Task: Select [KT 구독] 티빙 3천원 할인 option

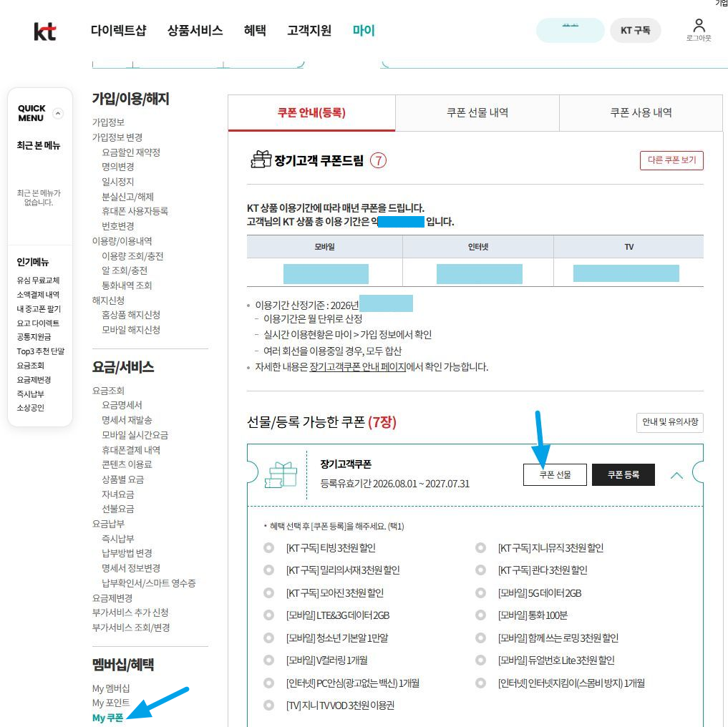Action: point(269,548)
